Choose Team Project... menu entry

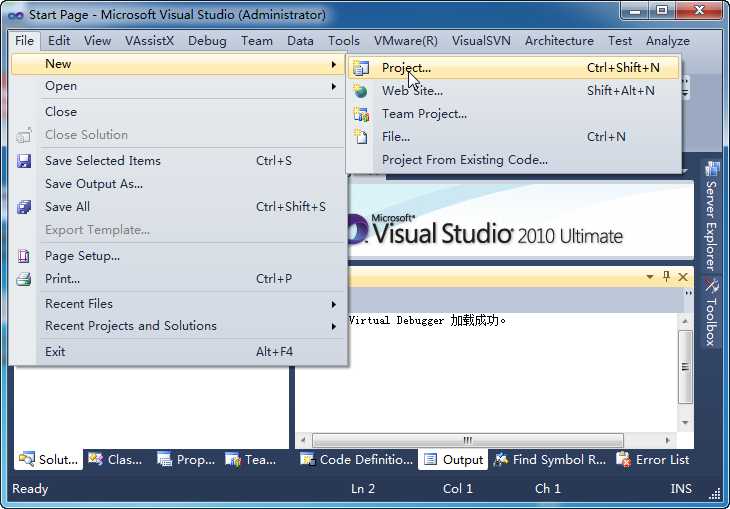click(514, 114)
